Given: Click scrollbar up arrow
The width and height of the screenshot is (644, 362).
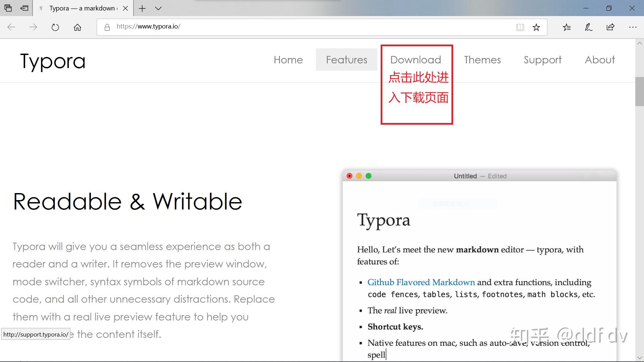Looking at the screenshot, I should coord(639,43).
